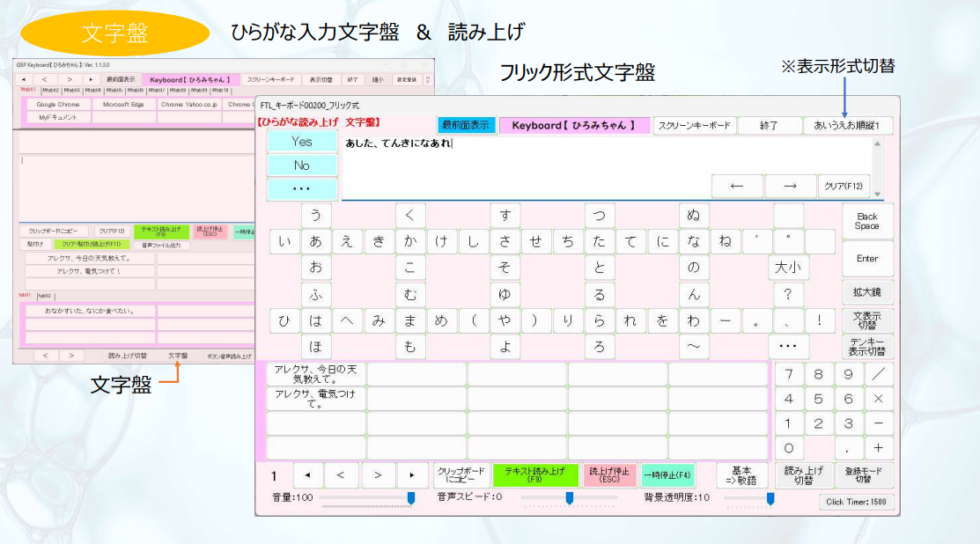Tap the blue ellipsis button under No
This screenshot has width=980, height=544.
point(302,188)
